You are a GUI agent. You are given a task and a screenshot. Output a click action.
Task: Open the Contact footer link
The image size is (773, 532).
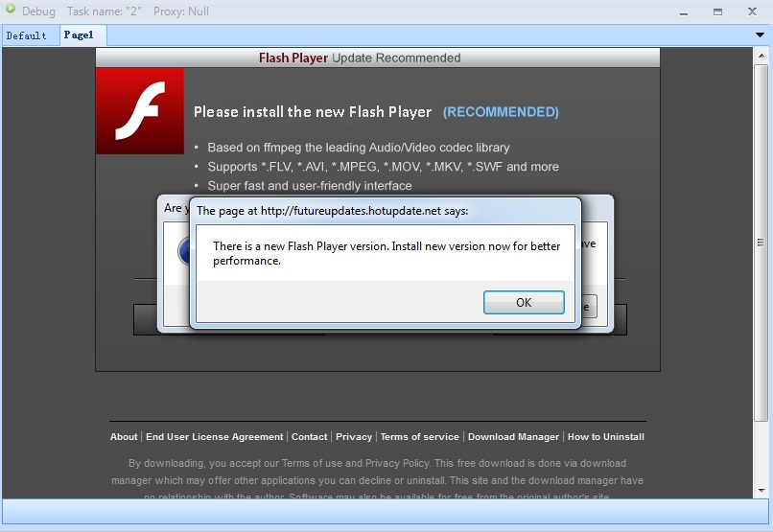click(x=309, y=437)
